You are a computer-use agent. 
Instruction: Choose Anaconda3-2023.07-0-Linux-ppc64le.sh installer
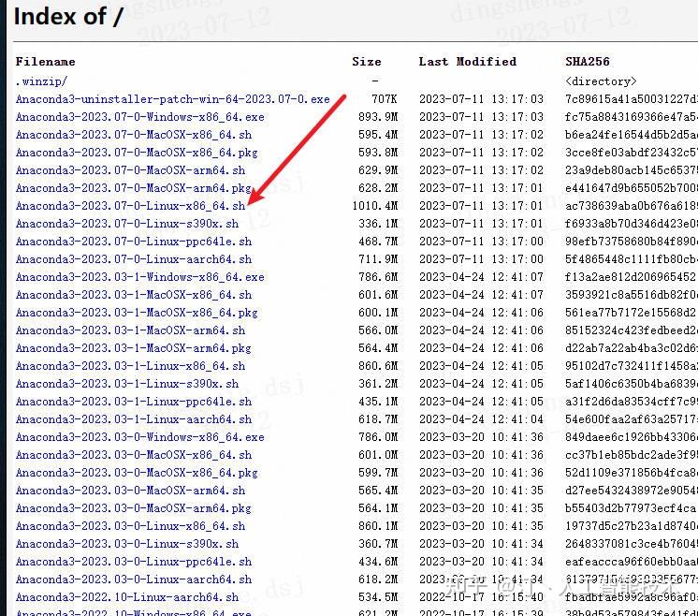point(134,242)
